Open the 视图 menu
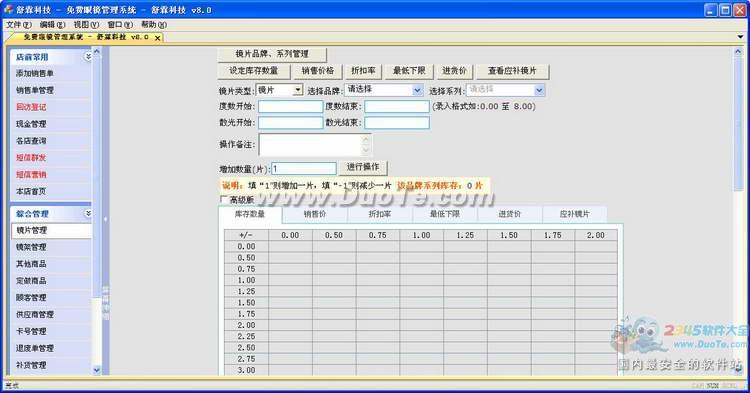 pos(86,24)
